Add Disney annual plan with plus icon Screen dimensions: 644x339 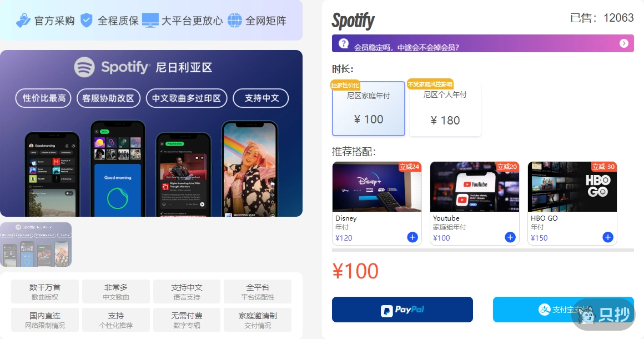[x=412, y=237]
